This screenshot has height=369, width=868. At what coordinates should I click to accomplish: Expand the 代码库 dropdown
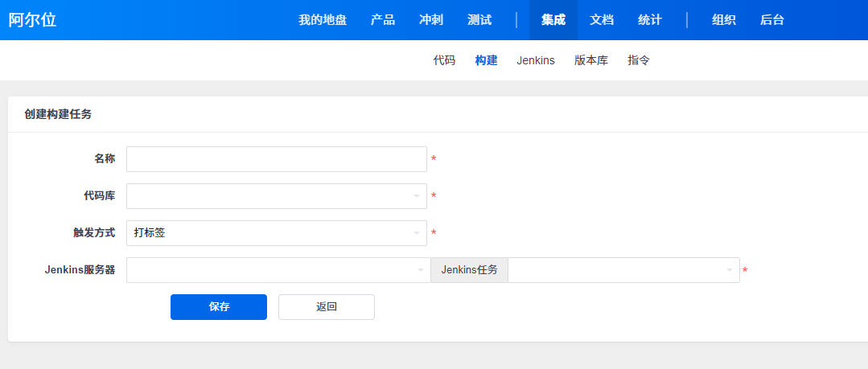tap(276, 196)
